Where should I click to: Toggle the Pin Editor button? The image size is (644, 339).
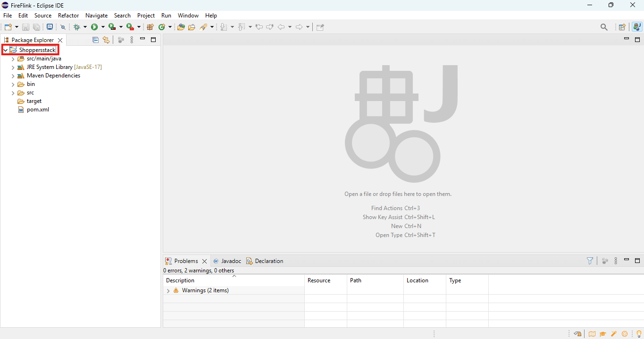tap(320, 27)
